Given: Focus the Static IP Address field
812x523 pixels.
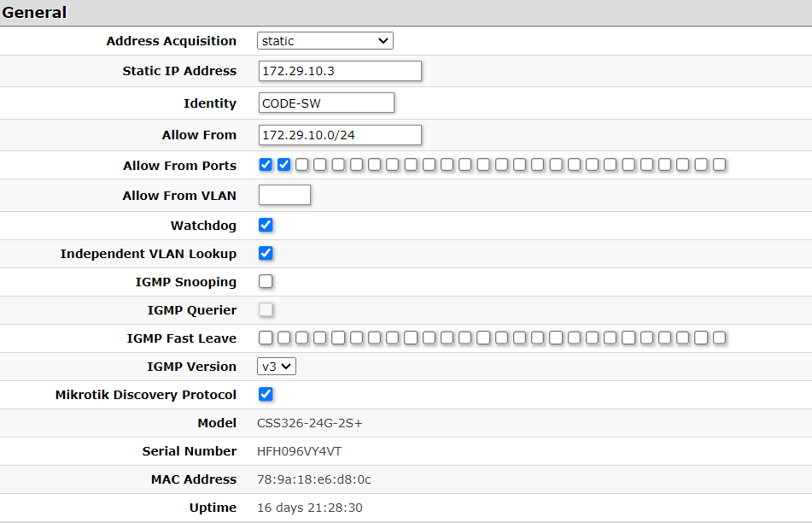Looking at the screenshot, I should pos(340,71).
